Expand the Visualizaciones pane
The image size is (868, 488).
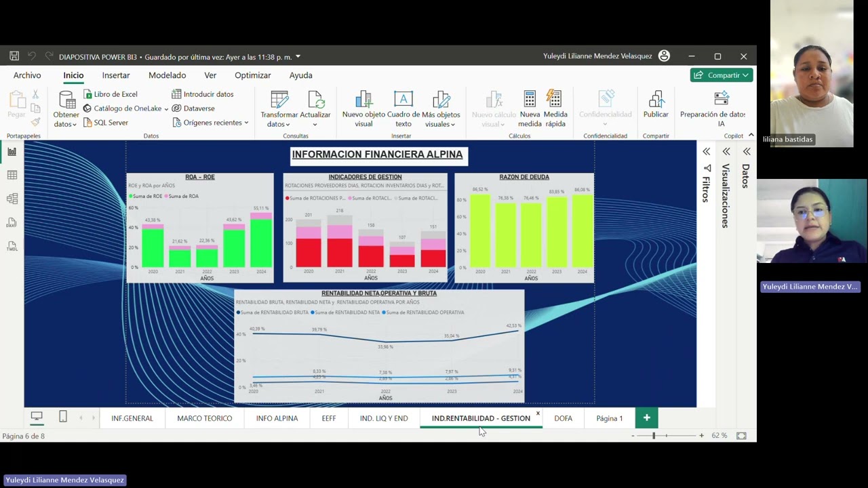[726, 152]
